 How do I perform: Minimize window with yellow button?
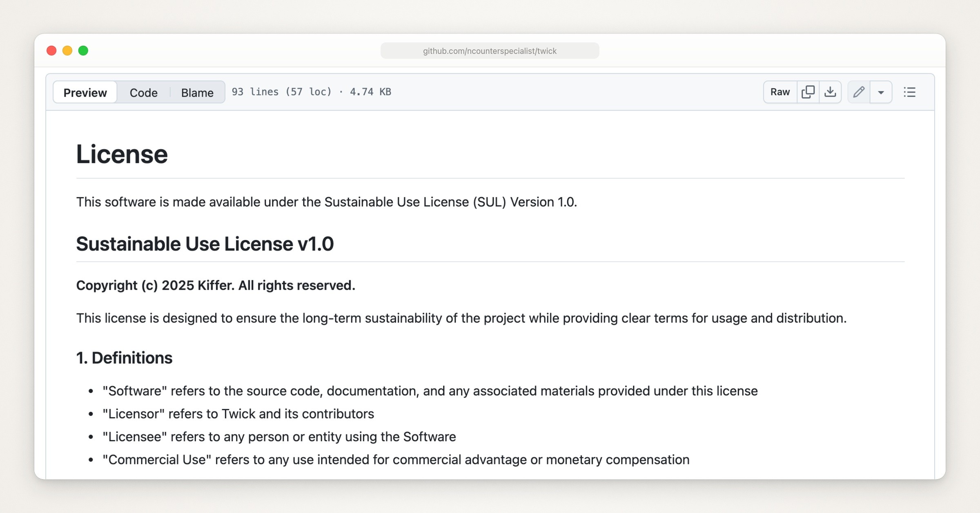67,51
